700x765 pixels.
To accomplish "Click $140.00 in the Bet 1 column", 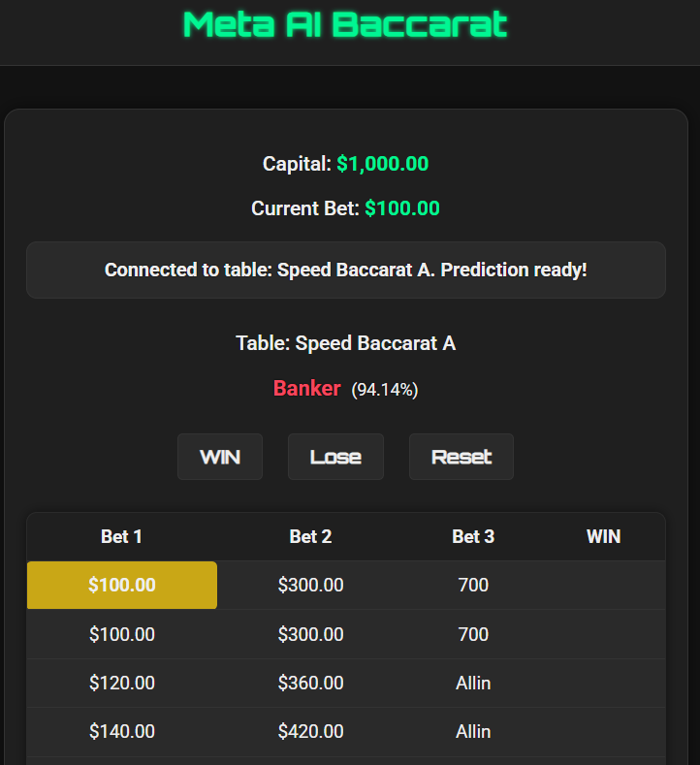I will point(121,732).
